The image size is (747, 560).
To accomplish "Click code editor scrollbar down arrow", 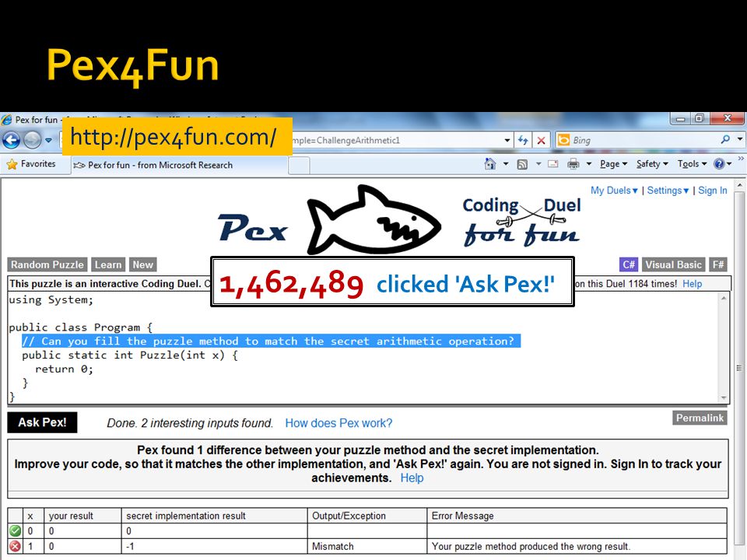I will (724, 397).
